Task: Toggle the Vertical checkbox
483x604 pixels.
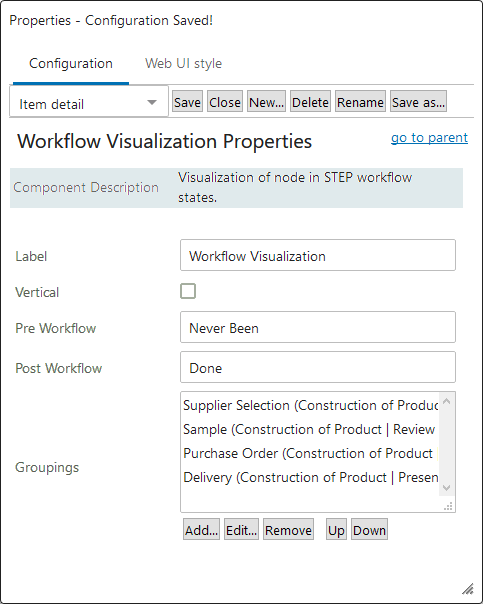Action: [x=188, y=291]
